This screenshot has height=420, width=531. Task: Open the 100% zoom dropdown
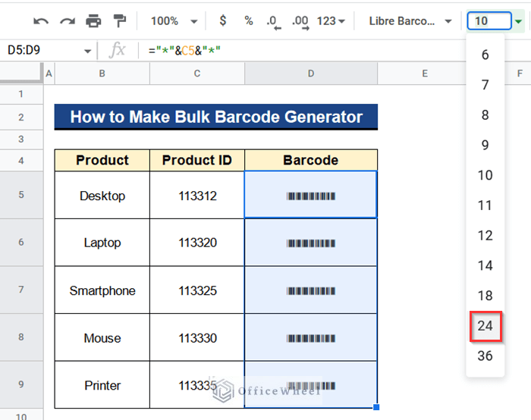174,21
